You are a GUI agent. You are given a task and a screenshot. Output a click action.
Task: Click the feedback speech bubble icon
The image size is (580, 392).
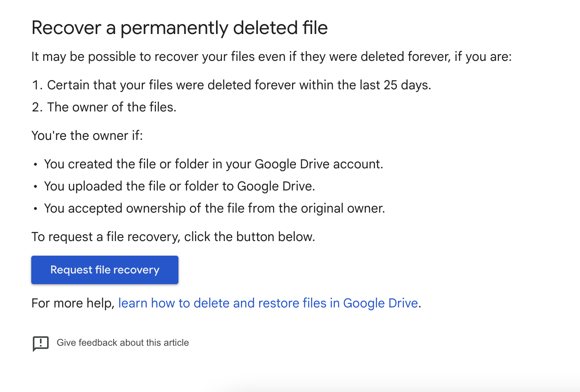click(x=40, y=343)
